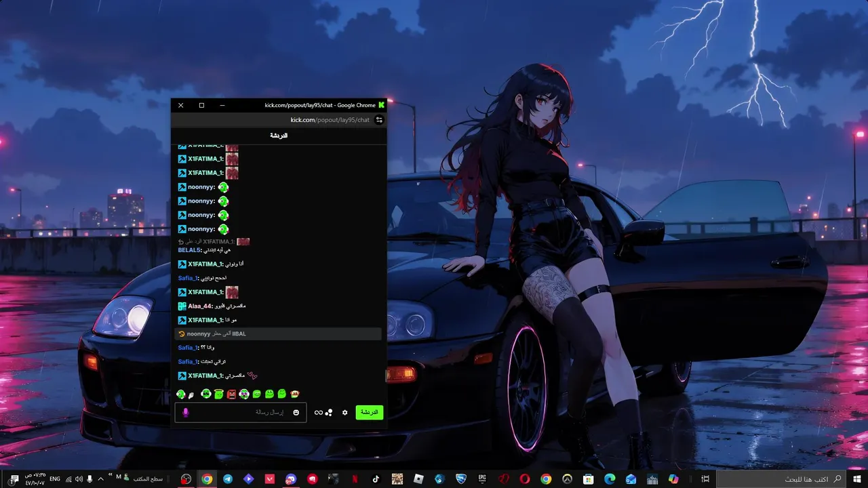The image size is (868, 488).
Task: Open the taskbar clock and date
Action: (35, 479)
